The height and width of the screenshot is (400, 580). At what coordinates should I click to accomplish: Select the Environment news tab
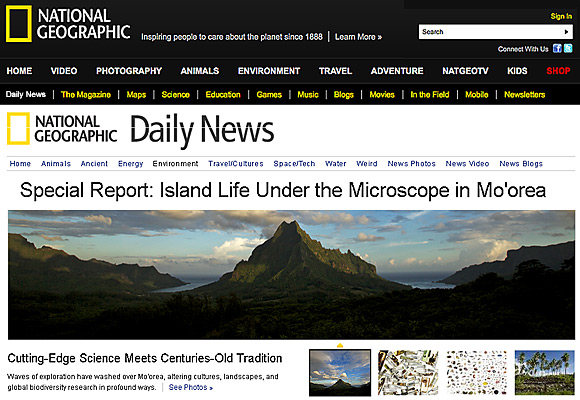pyautogui.click(x=175, y=164)
